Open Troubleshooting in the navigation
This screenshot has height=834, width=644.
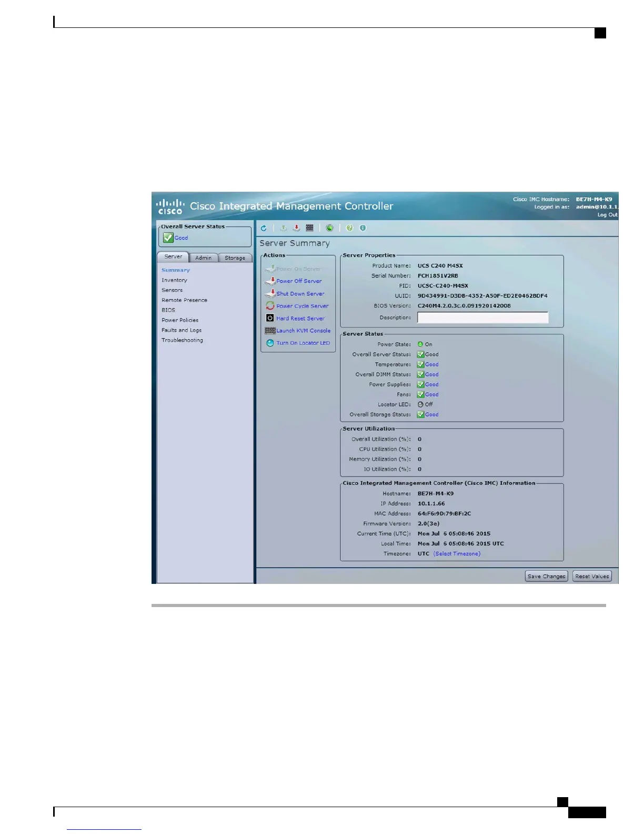(182, 340)
